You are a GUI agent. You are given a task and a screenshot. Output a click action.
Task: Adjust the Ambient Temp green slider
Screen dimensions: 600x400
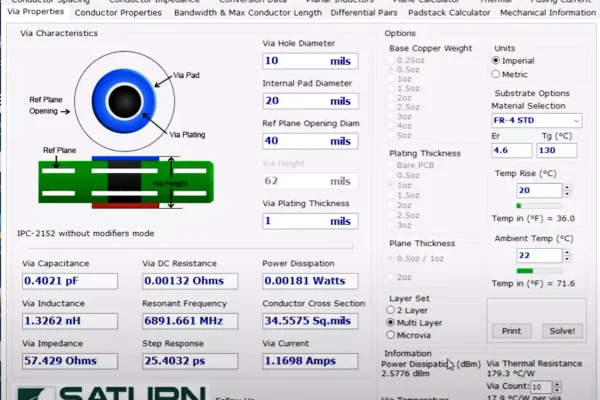click(539, 271)
